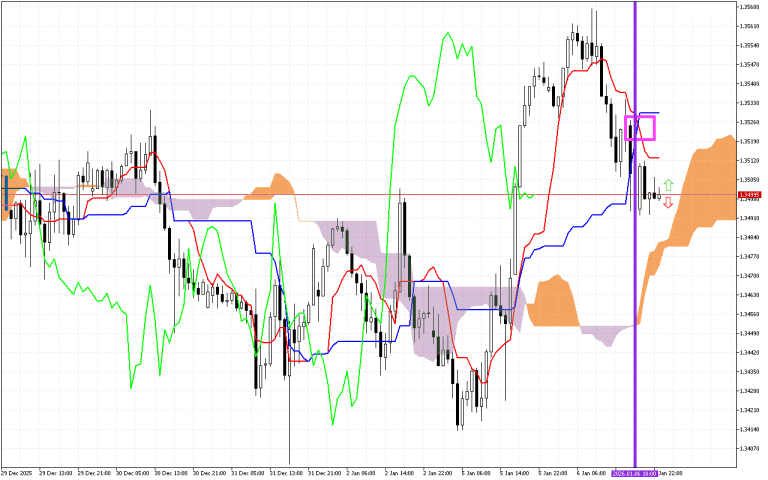Screen dimensions: 768x480
Task: Click the 1.34140 price scale label
Action: [x=749, y=429]
